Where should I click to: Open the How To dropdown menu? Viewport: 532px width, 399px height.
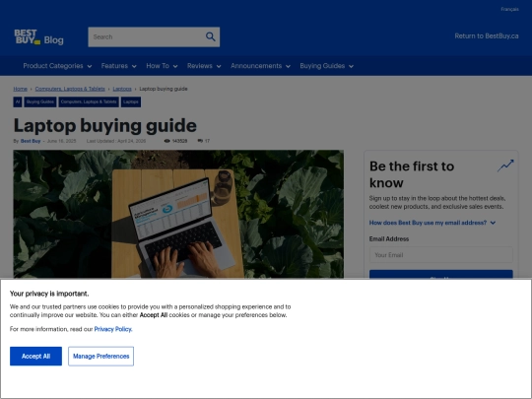(x=162, y=66)
